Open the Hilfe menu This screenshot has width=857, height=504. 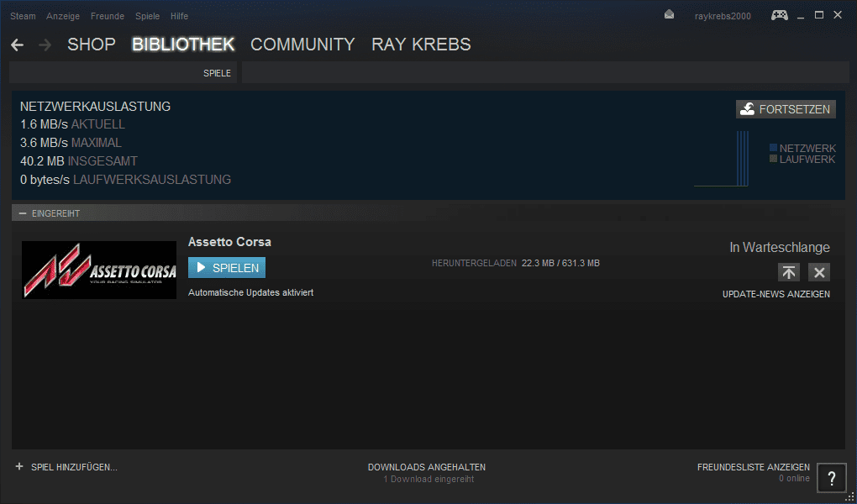click(x=179, y=16)
